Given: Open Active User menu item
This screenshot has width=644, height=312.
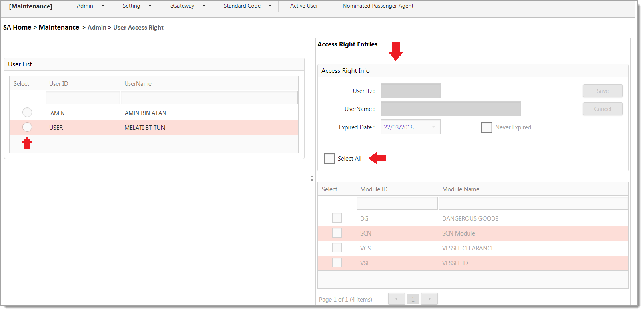Looking at the screenshot, I should click(304, 6).
